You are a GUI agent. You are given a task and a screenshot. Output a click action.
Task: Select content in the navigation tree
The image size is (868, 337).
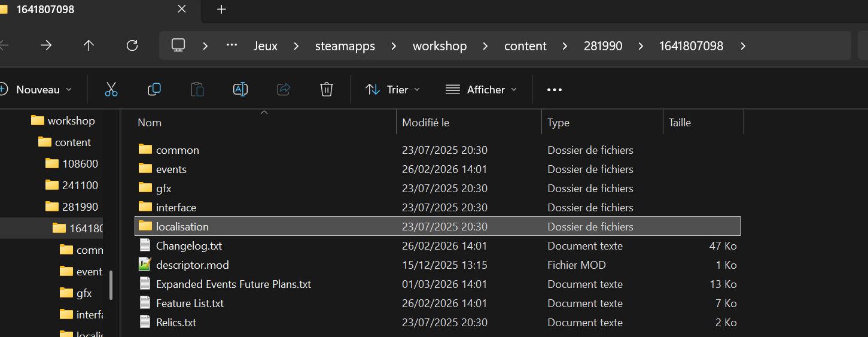pyautogui.click(x=65, y=142)
